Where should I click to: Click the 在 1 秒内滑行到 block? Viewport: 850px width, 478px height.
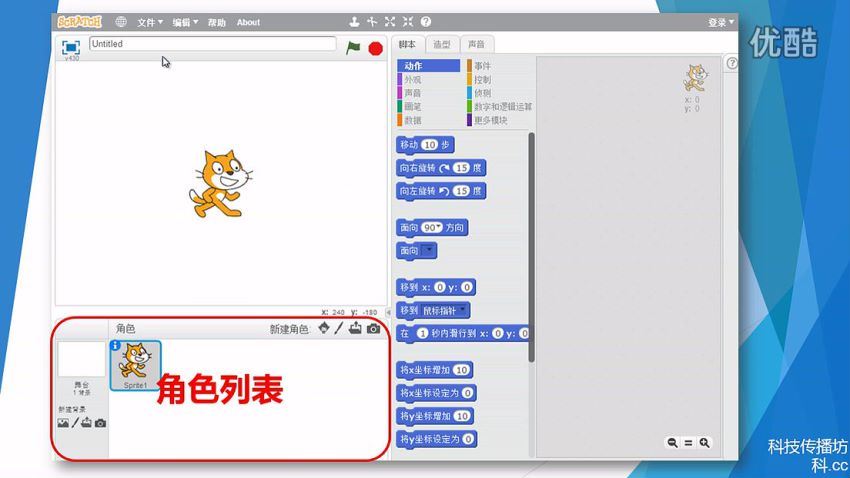tap(462, 334)
